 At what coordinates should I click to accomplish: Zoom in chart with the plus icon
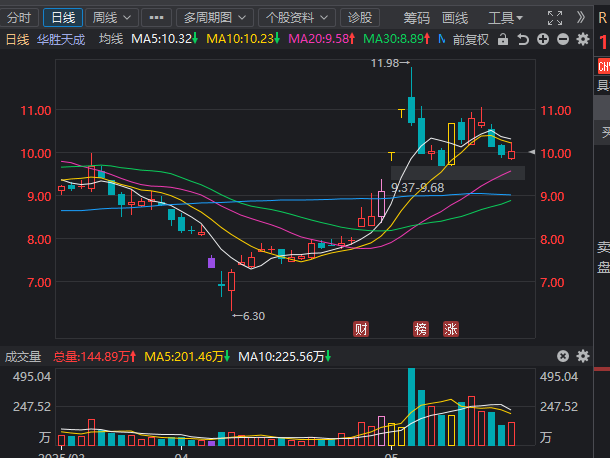click(x=542, y=39)
